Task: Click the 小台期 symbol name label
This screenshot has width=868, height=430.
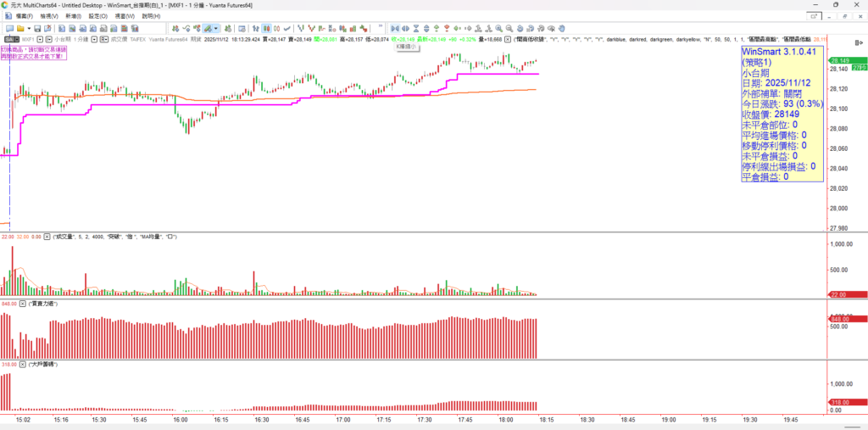Action: 62,39
